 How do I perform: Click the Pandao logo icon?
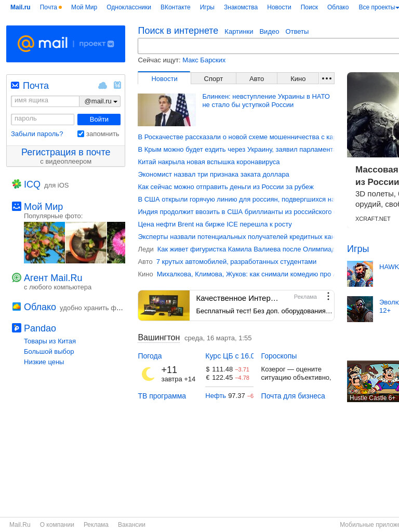(x=17, y=328)
